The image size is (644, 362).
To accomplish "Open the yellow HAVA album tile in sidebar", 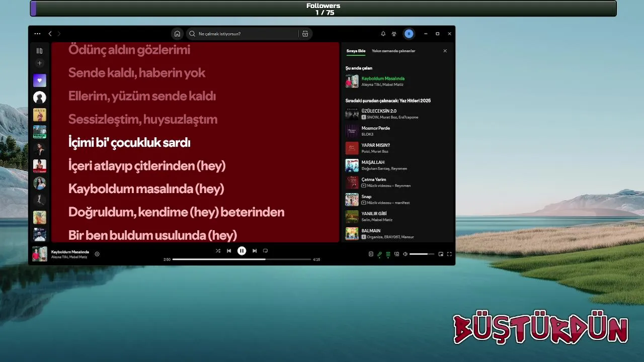I will 39,115.
